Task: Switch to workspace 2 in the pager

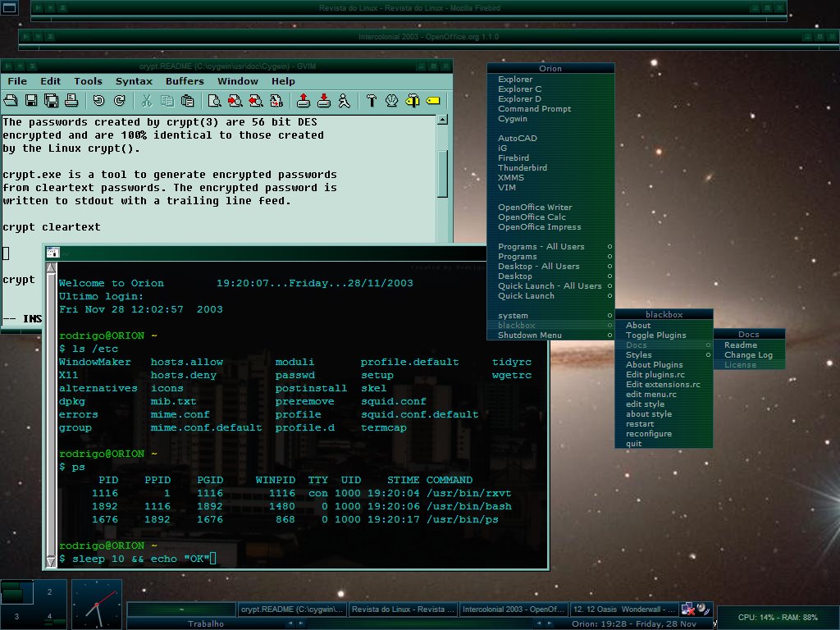Action: (49, 592)
